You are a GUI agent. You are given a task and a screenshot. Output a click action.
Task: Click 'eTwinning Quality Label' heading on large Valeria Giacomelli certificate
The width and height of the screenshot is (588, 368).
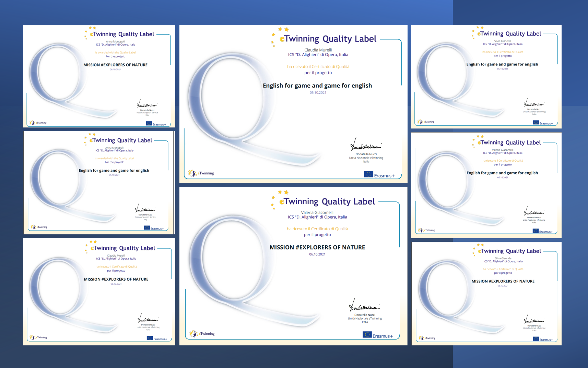pos(327,201)
